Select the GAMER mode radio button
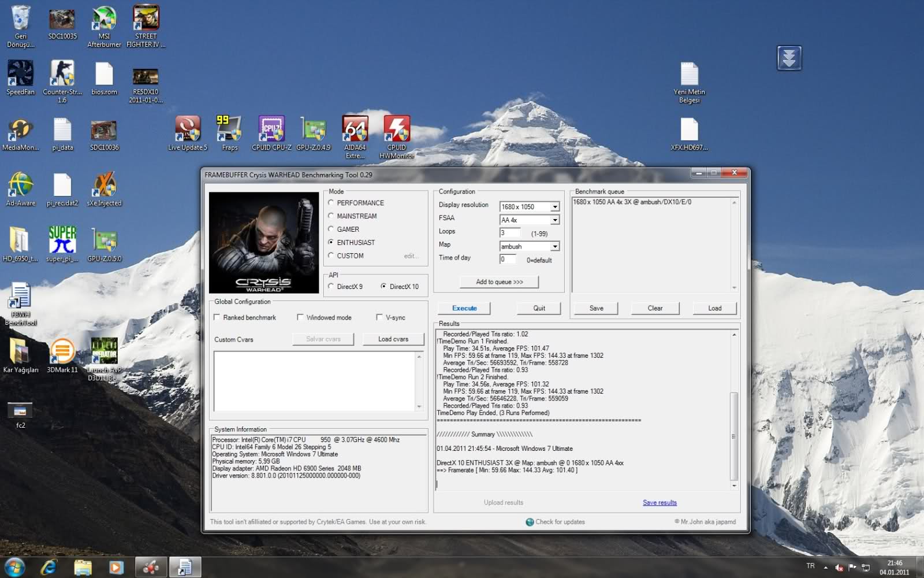 click(x=331, y=229)
